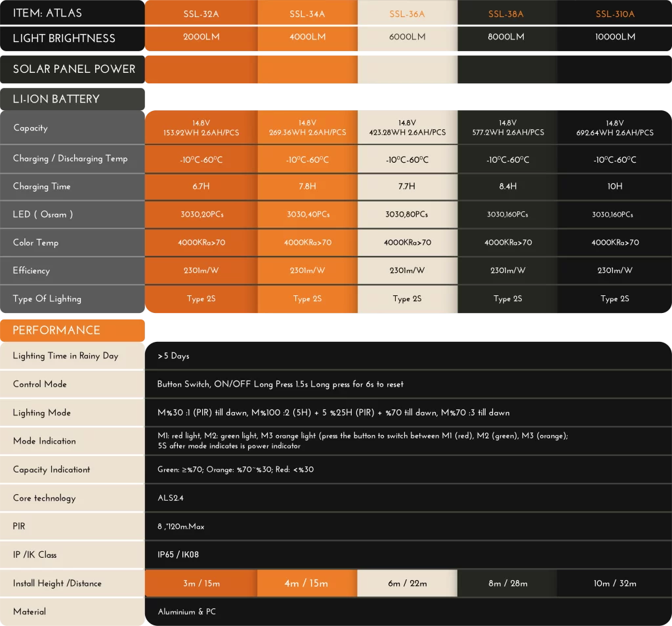Image resolution: width=672 pixels, height=626 pixels.
Task: Click the 2000LM light brightness value
Action: click(201, 37)
